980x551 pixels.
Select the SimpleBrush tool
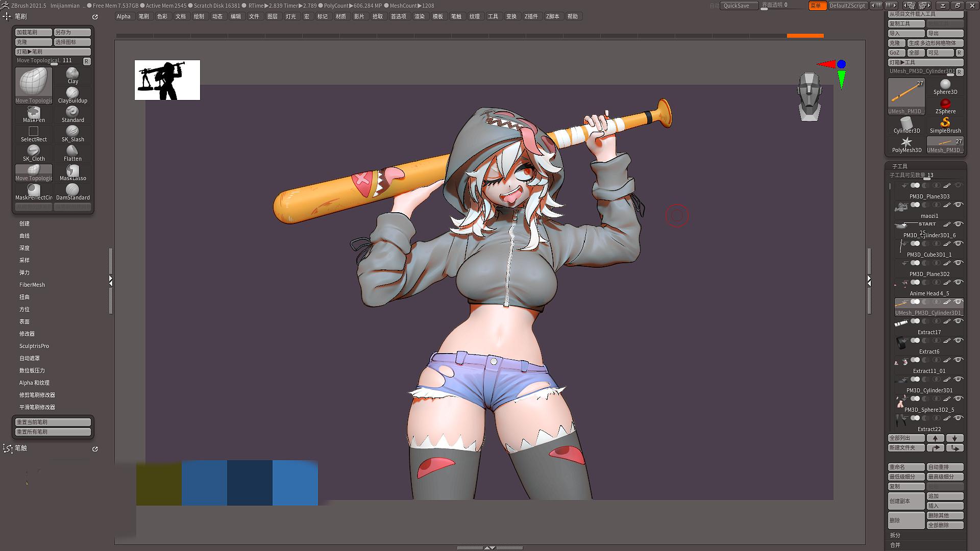[x=945, y=125]
